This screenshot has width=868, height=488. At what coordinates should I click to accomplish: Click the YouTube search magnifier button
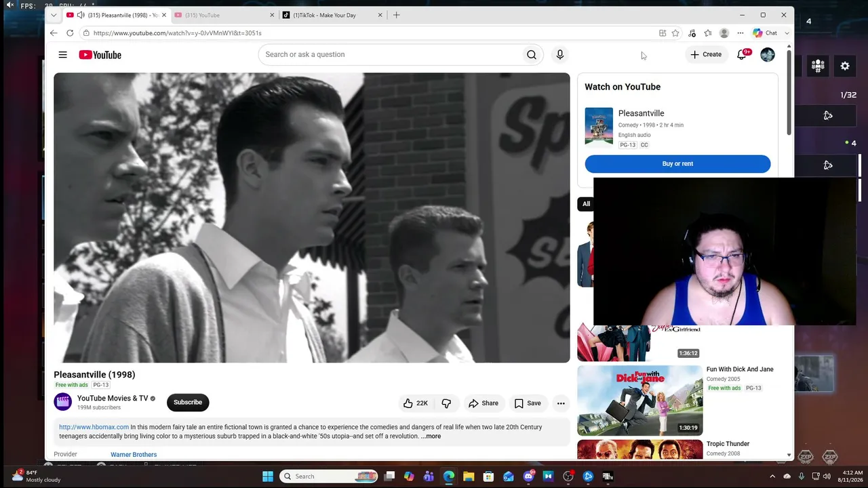coord(532,55)
